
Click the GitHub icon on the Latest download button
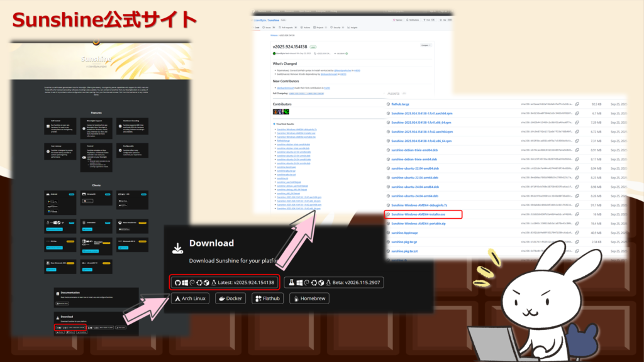click(x=178, y=283)
